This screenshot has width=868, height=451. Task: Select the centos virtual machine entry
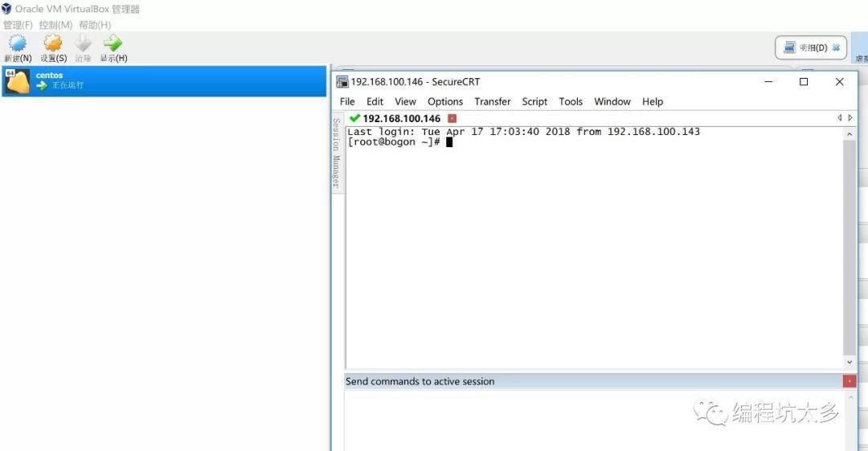point(164,81)
